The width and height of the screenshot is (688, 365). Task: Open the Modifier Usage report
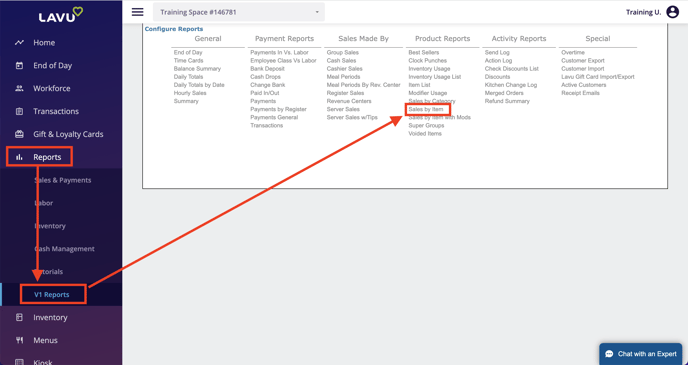click(x=428, y=93)
